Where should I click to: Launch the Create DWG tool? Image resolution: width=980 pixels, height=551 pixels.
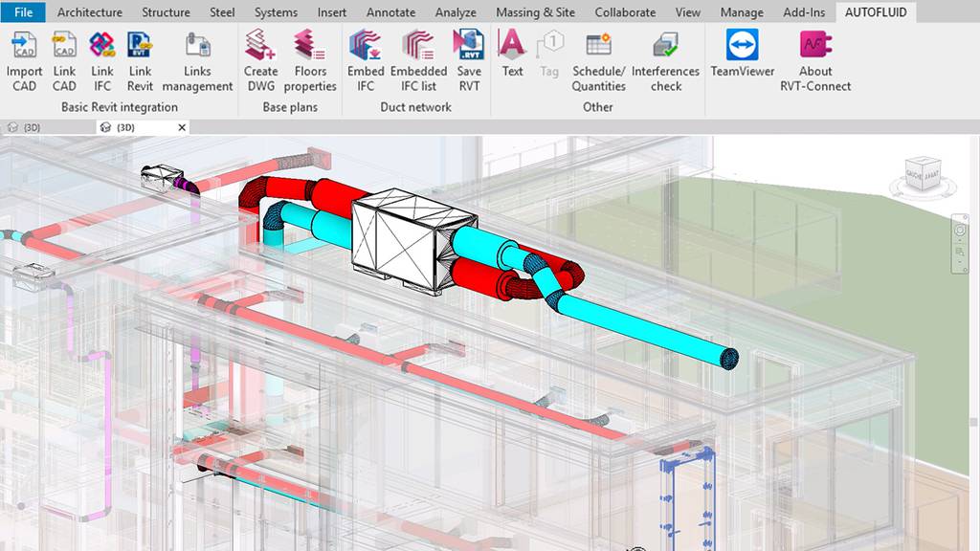(260, 61)
